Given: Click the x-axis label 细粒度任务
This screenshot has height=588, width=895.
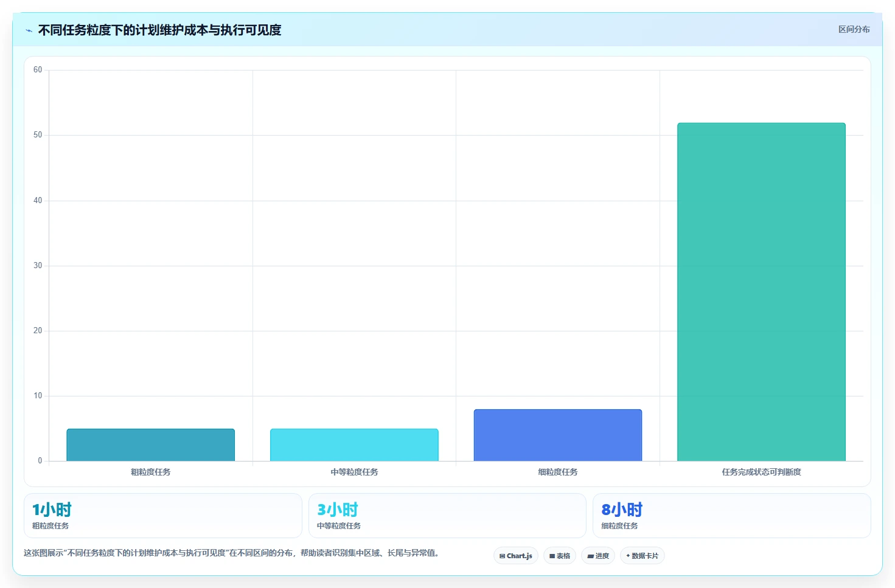Looking at the screenshot, I should tap(558, 472).
